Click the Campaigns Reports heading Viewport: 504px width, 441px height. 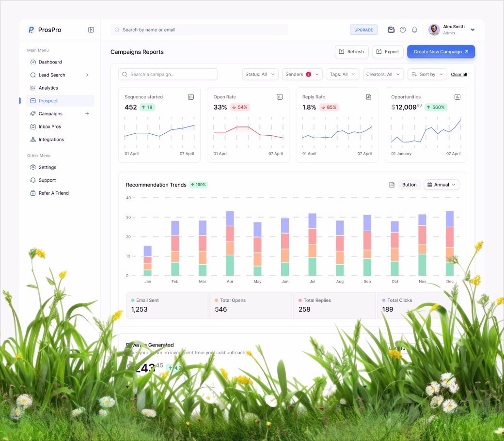137,52
